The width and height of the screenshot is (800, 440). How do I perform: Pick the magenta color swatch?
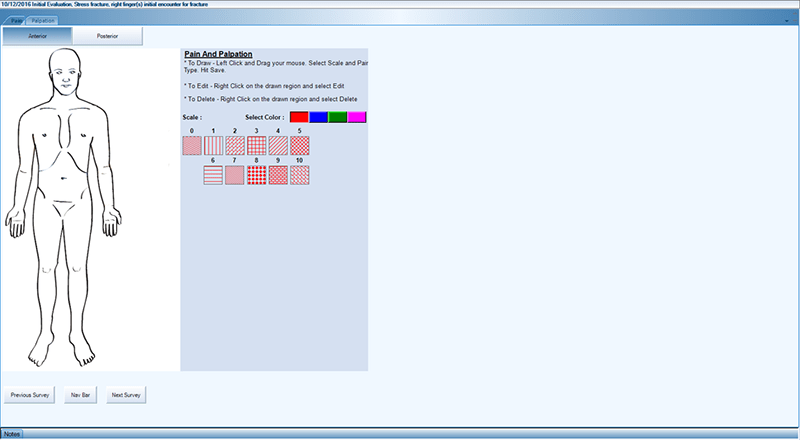point(357,117)
